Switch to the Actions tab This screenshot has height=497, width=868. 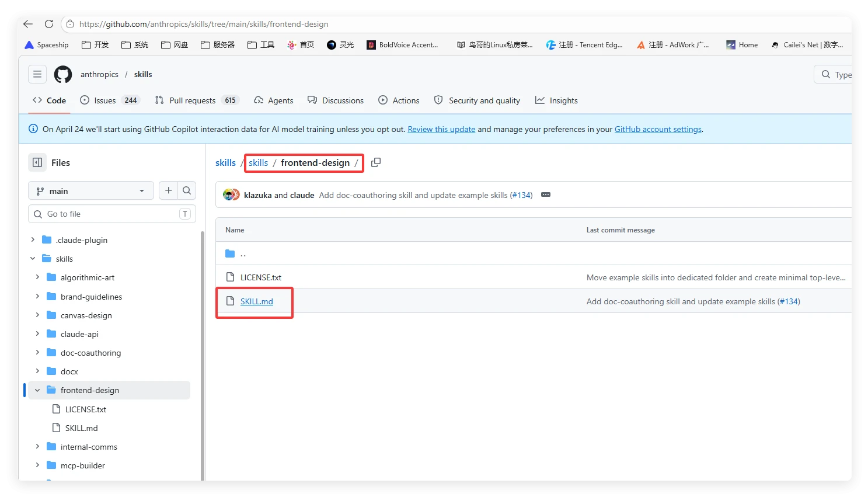[x=399, y=100]
